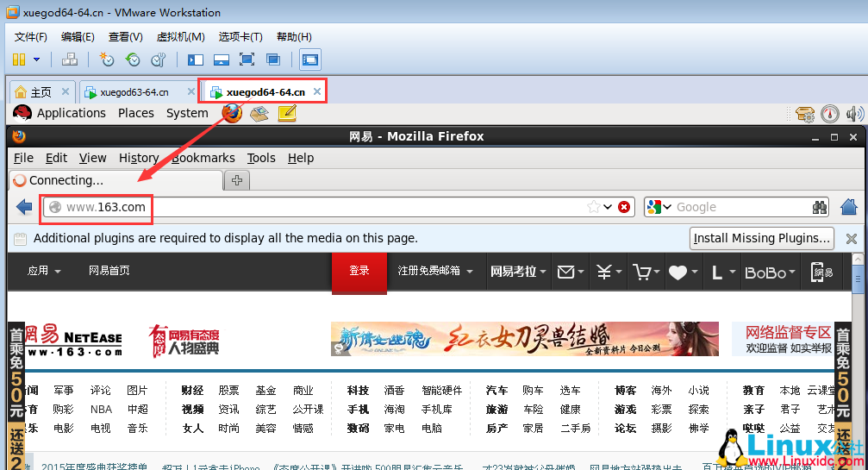
Task: Click the BoBo navbar item
Action: 770,273
